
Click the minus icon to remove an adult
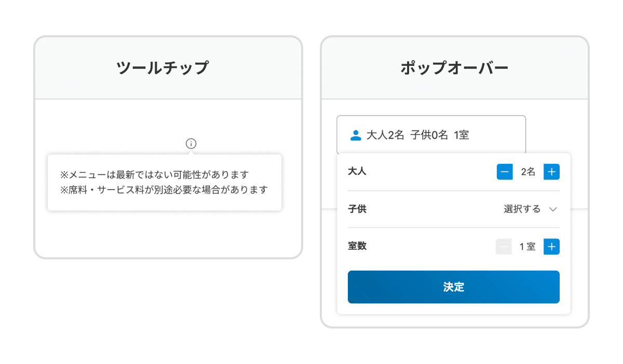pyautogui.click(x=504, y=172)
